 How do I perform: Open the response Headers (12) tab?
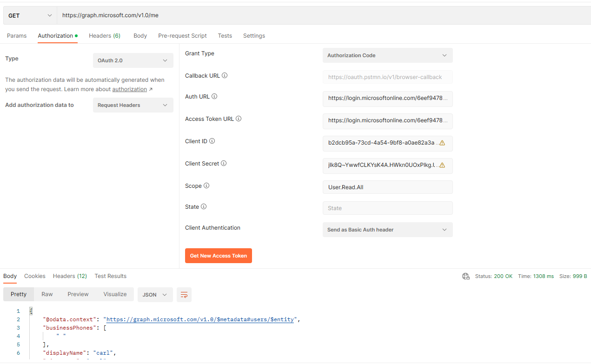(x=70, y=276)
